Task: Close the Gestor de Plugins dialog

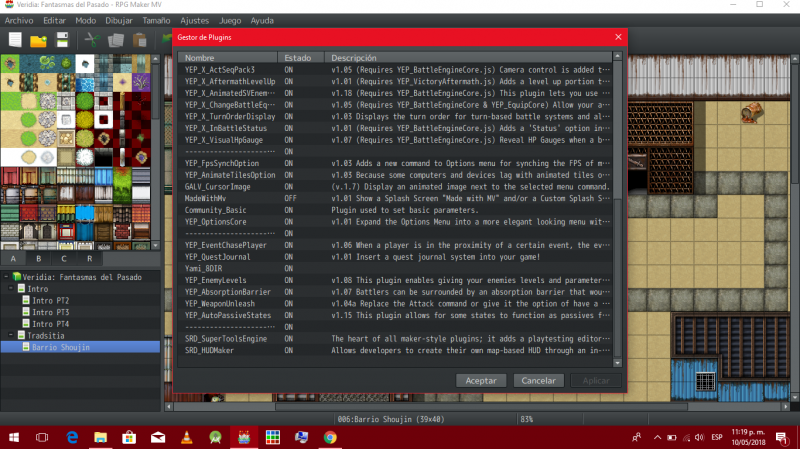Action: (x=618, y=37)
